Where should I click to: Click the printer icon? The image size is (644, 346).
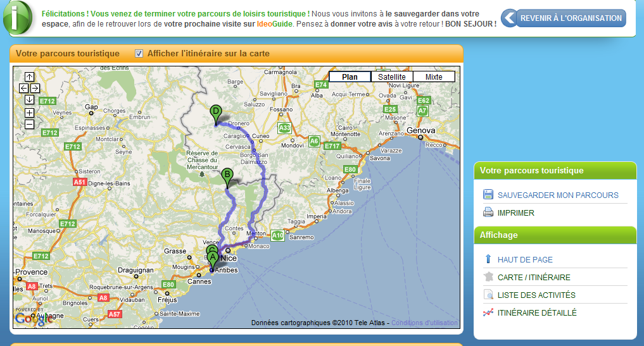coord(488,213)
